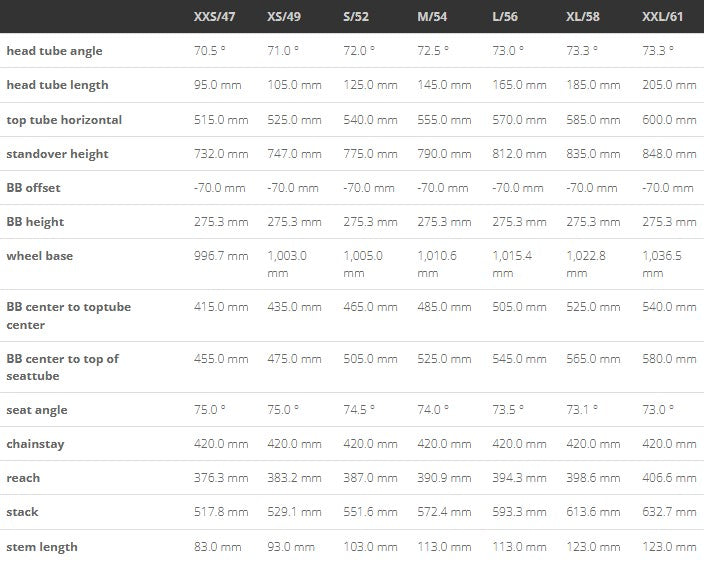Screen dimensions: 704x563
Task: Click the "head tube angle" row label
Action: 54,51
